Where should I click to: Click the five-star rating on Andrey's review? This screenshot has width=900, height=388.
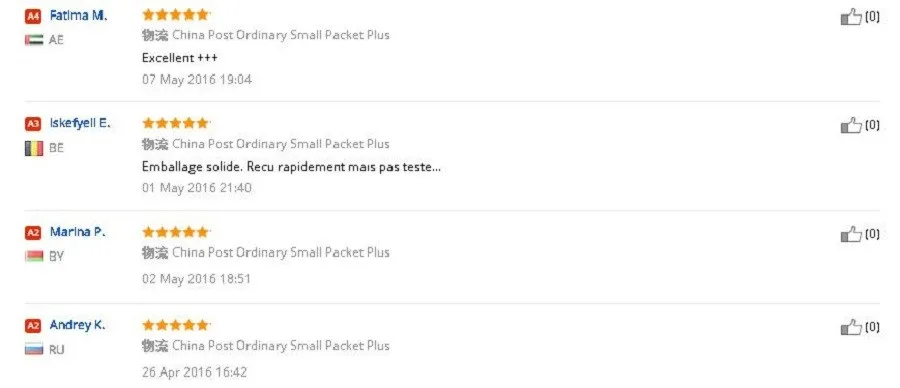point(176,325)
